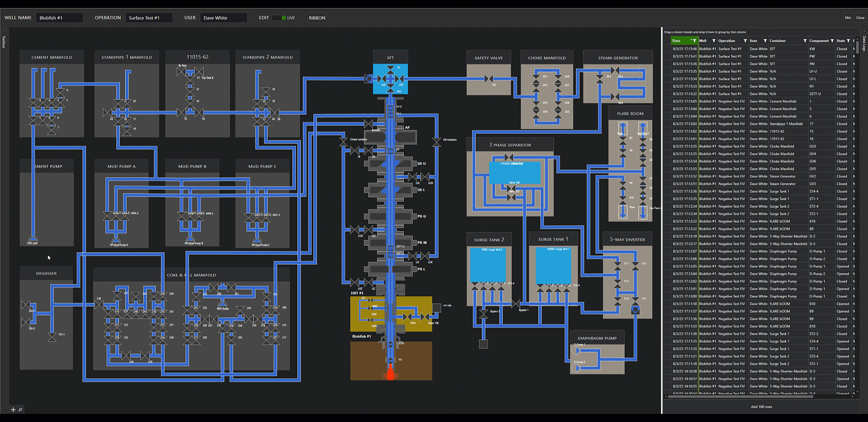Open the Component column filter
The image size is (868, 422).
click(x=832, y=41)
